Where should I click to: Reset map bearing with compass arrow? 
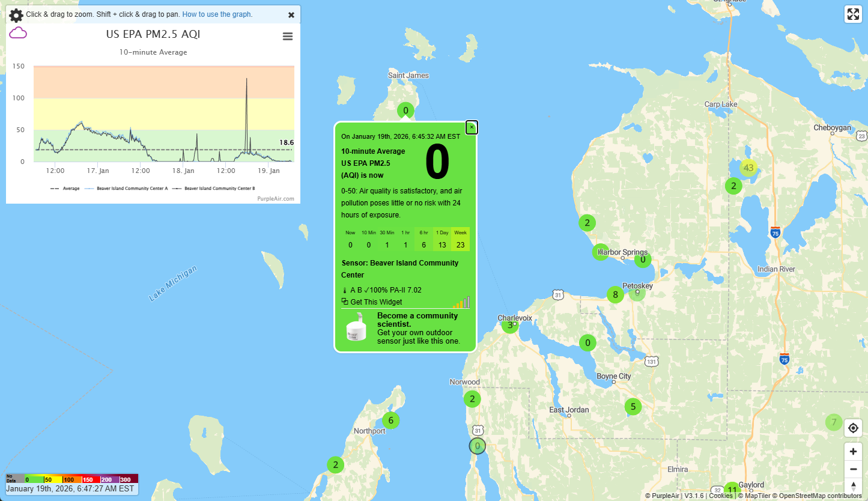853,485
